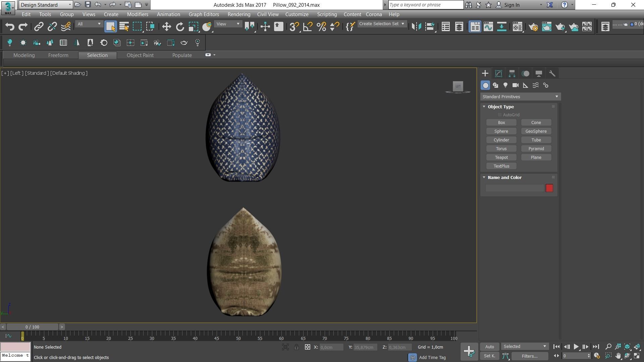Switch to the Object Paint tab
Image resolution: width=644 pixels, height=362 pixels.
140,55
